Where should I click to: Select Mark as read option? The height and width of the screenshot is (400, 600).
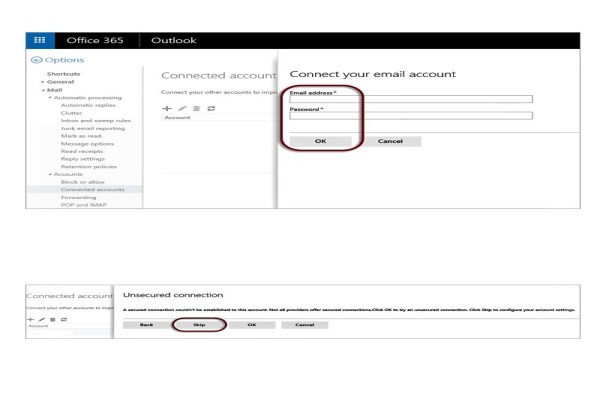(x=81, y=136)
